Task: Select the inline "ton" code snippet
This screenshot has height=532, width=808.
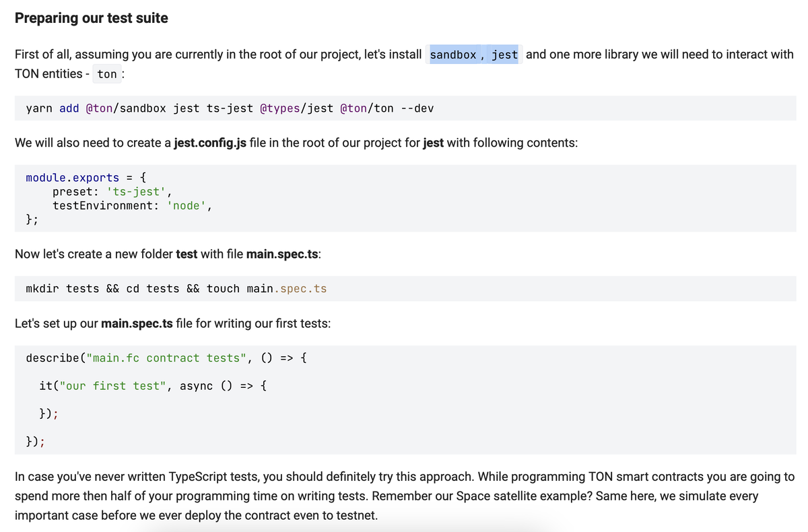Action: (107, 74)
